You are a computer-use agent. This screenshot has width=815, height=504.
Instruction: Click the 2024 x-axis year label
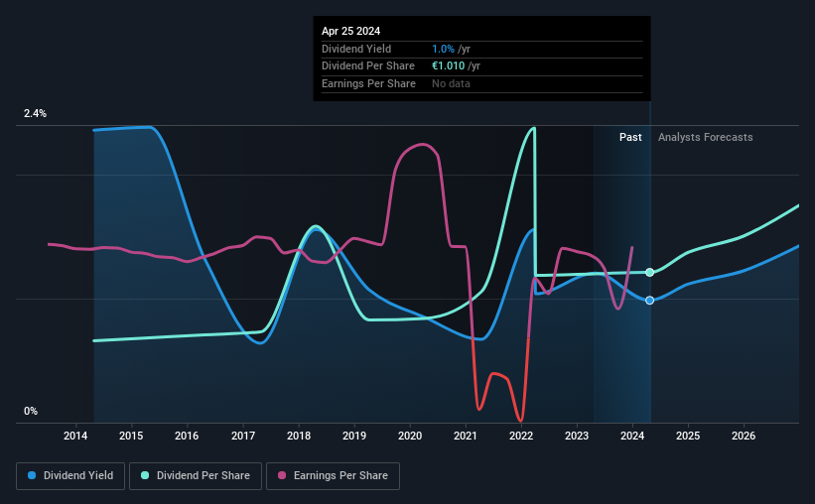point(632,436)
